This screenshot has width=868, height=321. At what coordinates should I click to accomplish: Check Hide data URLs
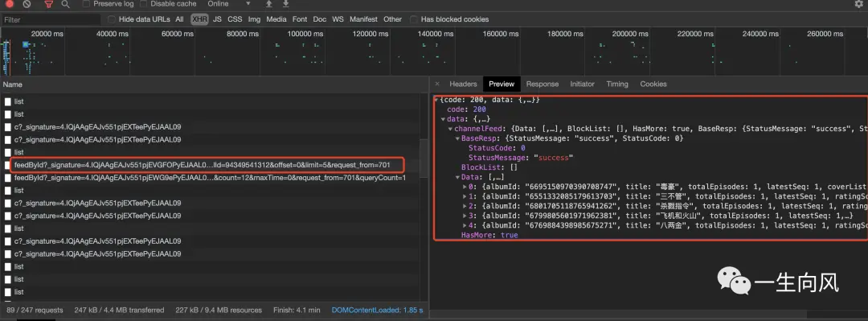112,19
